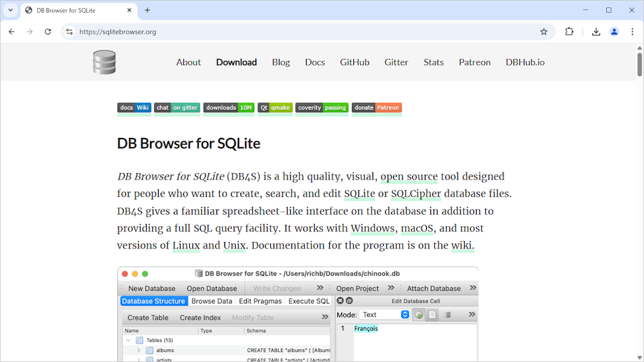Open a new browser tab
644x362 pixels.
point(147,10)
